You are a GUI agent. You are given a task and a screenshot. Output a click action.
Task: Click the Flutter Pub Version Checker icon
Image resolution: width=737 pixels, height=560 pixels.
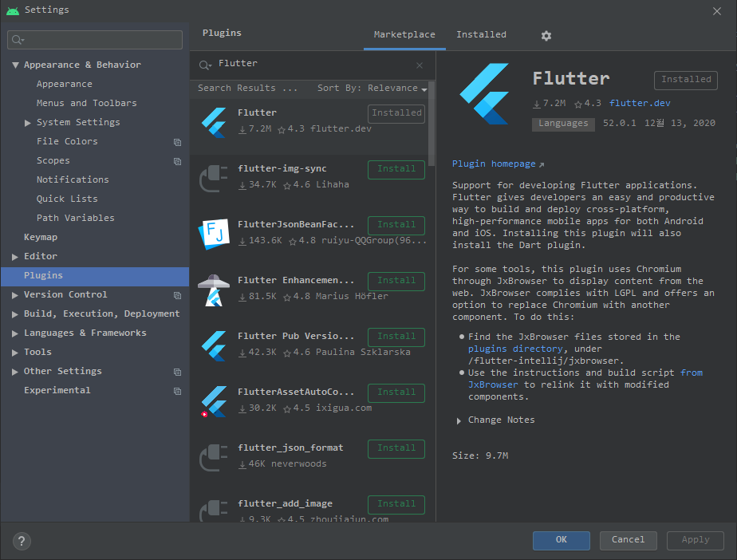coord(214,345)
